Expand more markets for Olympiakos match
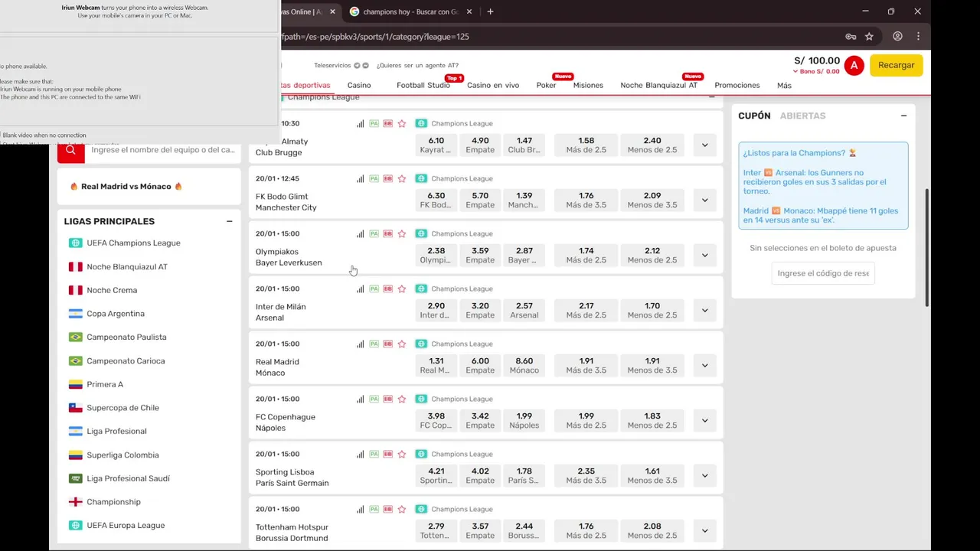 pyautogui.click(x=705, y=255)
